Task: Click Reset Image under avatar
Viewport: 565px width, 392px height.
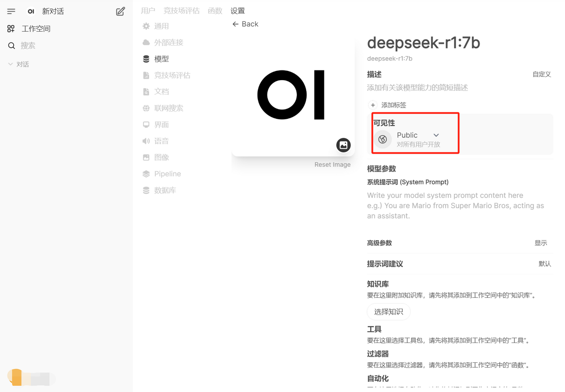Action: (332, 165)
